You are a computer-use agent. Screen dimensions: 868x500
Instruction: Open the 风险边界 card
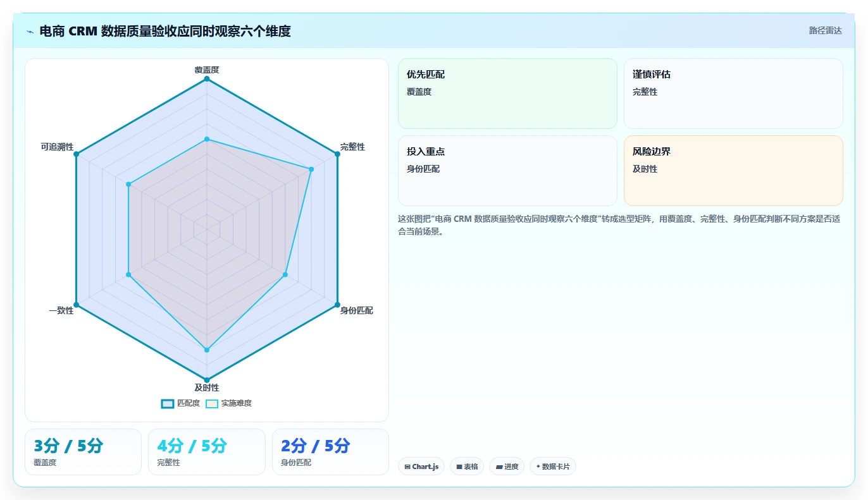point(733,171)
